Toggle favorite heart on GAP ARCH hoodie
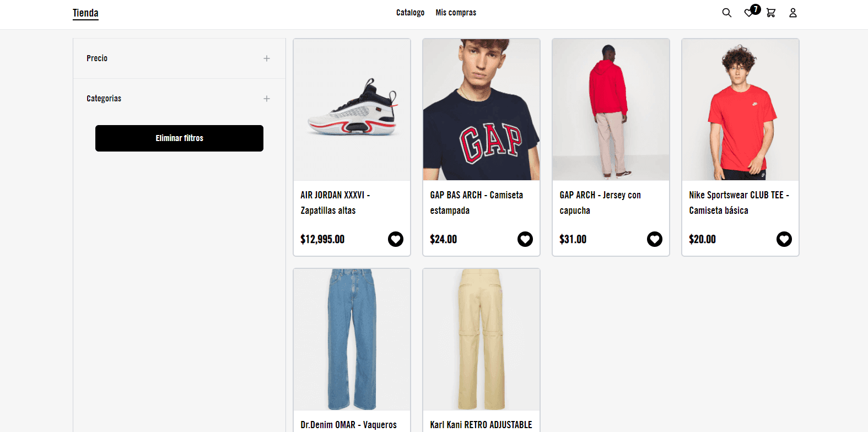868x432 pixels. [655, 239]
